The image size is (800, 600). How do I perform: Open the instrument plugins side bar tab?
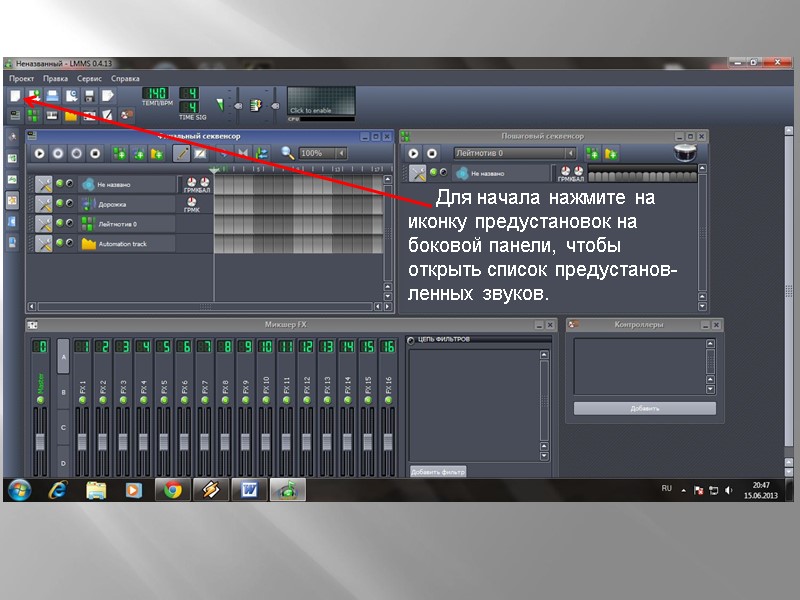(x=13, y=136)
